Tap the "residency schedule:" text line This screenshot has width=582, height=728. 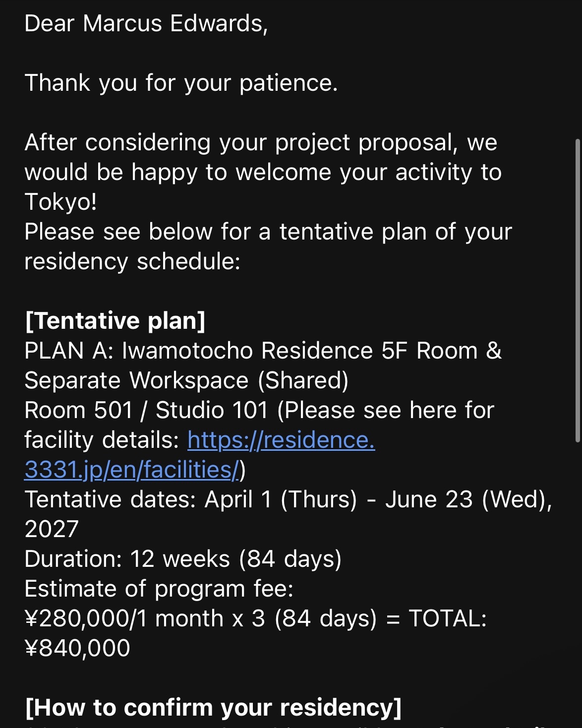[x=132, y=261]
